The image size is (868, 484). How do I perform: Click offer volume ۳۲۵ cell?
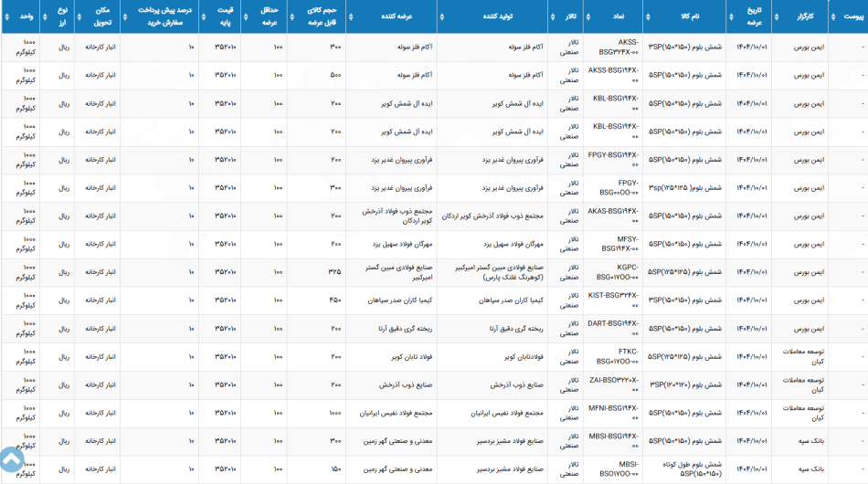317,272
